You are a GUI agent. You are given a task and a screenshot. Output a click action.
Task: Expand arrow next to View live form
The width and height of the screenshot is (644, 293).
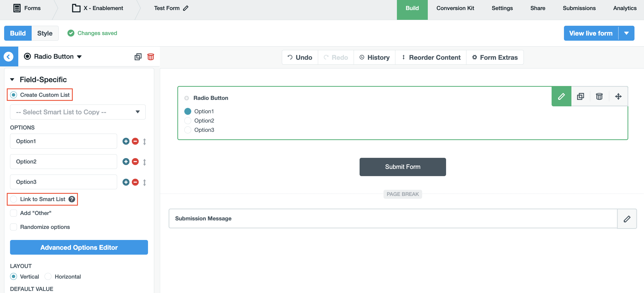(x=626, y=33)
